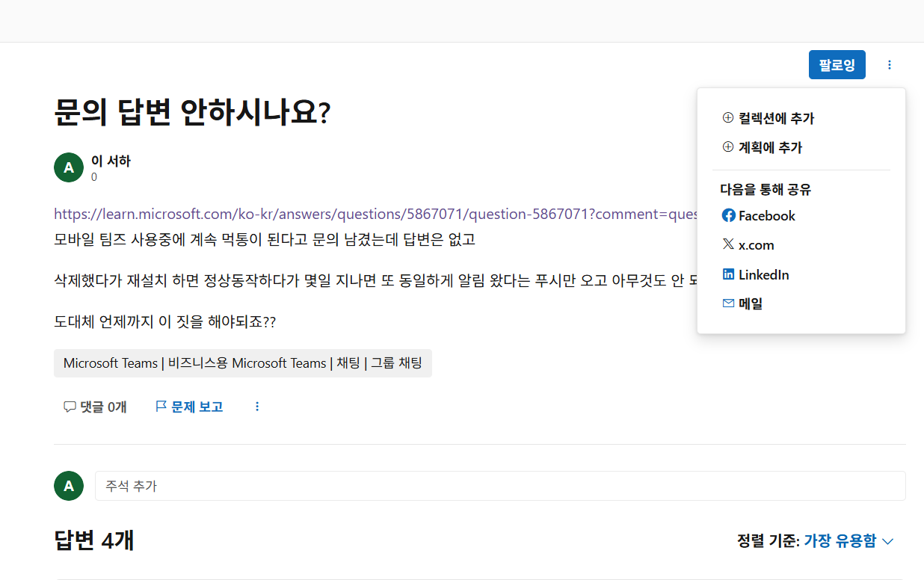Click the X logo icon
This screenshot has width=924, height=580.
[728, 244]
